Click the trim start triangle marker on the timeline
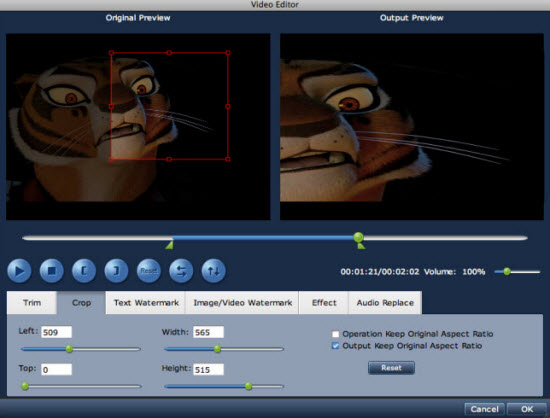Image resolution: width=550 pixels, height=418 pixels. (x=169, y=245)
